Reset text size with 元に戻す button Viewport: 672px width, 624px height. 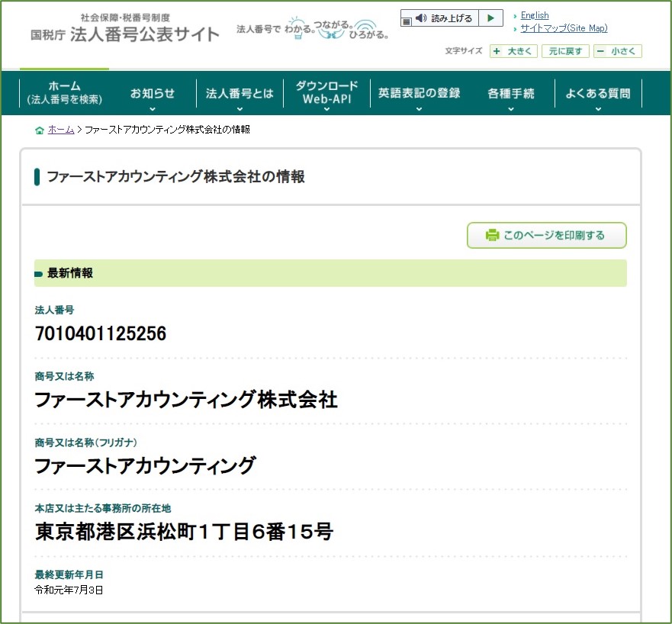[x=565, y=51]
